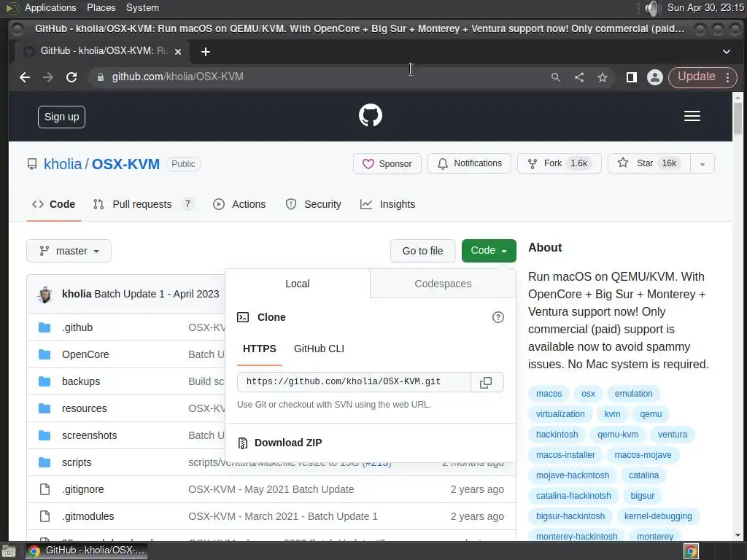This screenshot has height=560, width=747.
Task: Open the .github folder
Action: pyautogui.click(x=77, y=327)
